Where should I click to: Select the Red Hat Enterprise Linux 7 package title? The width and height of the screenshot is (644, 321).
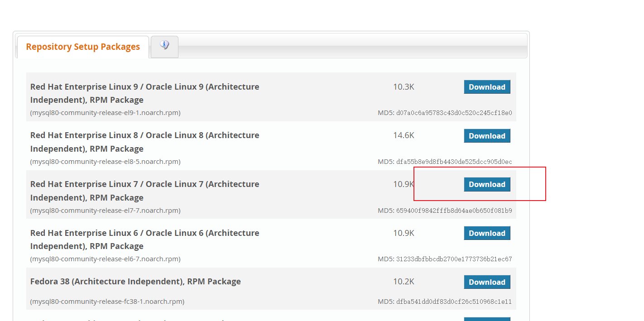(x=145, y=191)
